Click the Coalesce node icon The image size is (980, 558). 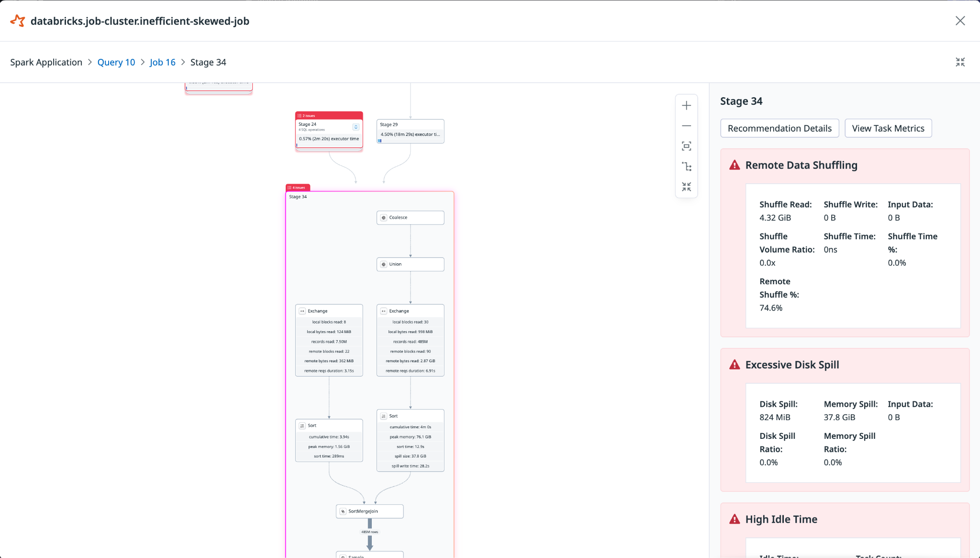tap(383, 218)
